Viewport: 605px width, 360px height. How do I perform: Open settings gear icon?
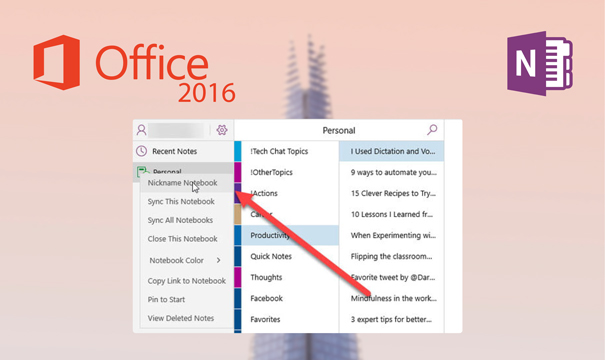point(222,130)
